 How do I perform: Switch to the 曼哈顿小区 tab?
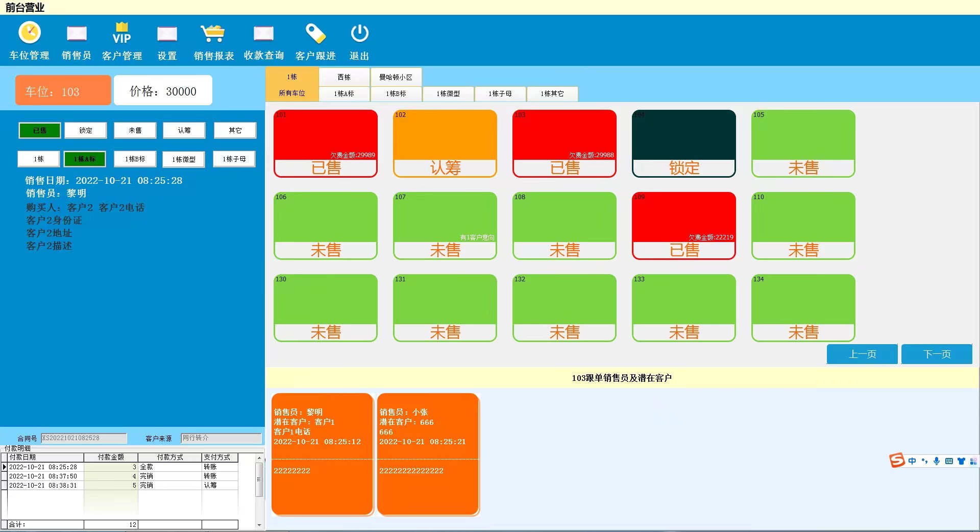tap(396, 77)
